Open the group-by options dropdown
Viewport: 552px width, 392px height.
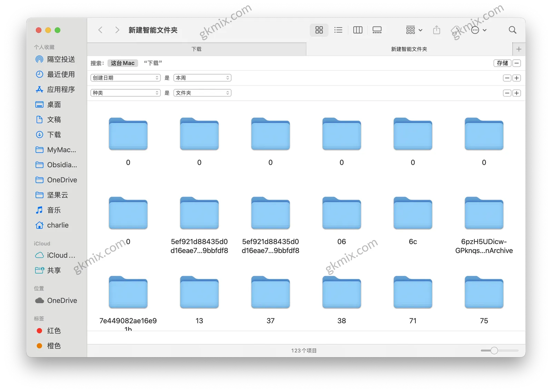pos(414,30)
